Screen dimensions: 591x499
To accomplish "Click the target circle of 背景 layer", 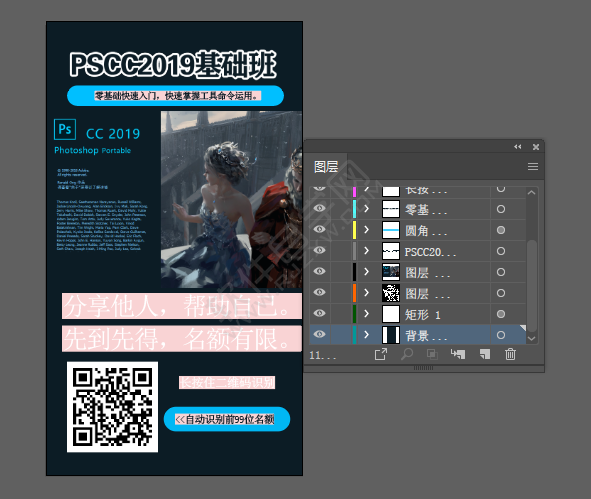I will [501, 335].
